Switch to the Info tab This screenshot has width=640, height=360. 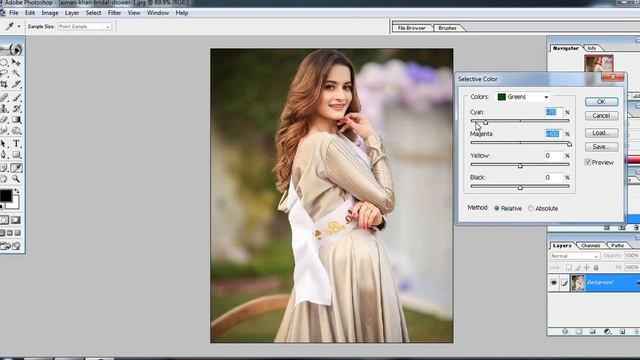(x=592, y=48)
